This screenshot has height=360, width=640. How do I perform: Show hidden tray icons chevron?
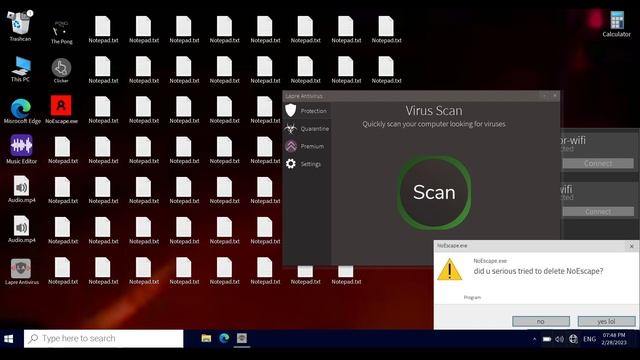[x=534, y=339]
